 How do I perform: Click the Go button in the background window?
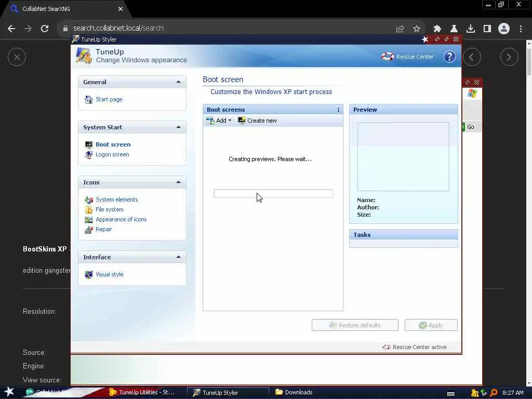469,127
